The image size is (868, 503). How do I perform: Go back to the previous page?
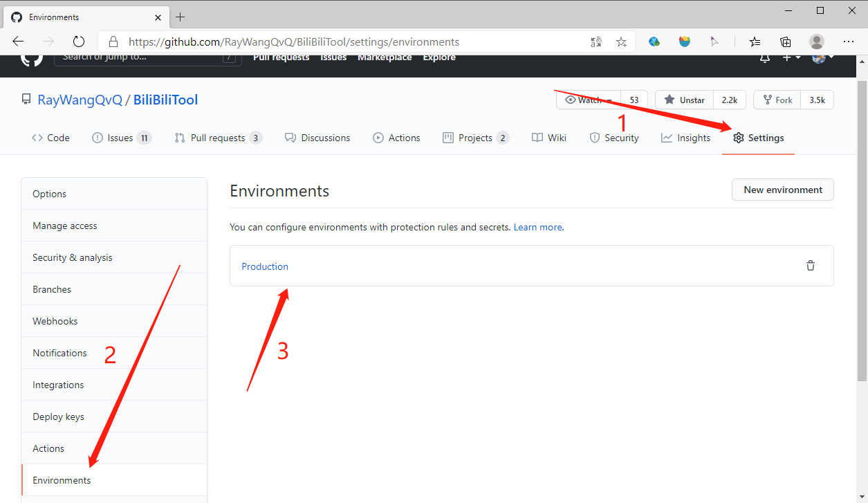[x=18, y=42]
